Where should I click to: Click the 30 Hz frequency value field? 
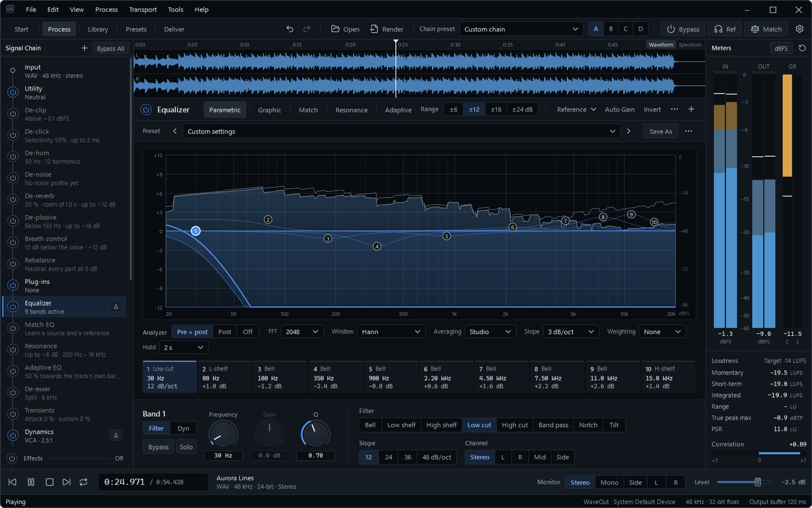(223, 455)
